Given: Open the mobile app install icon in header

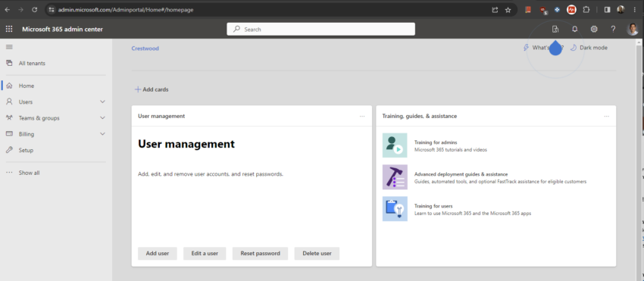Looking at the screenshot, I should 555,30.
